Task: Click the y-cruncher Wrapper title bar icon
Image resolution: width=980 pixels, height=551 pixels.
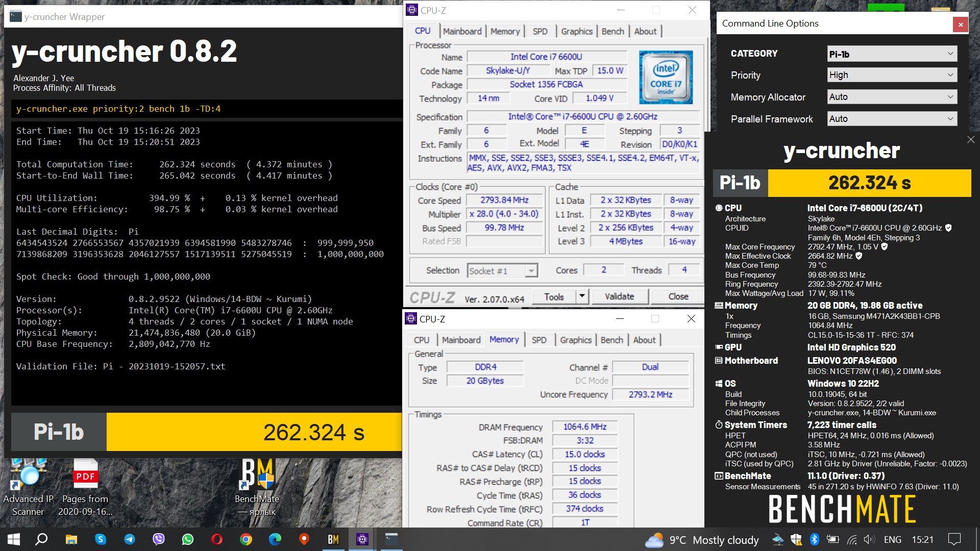Action: (16, 16)
